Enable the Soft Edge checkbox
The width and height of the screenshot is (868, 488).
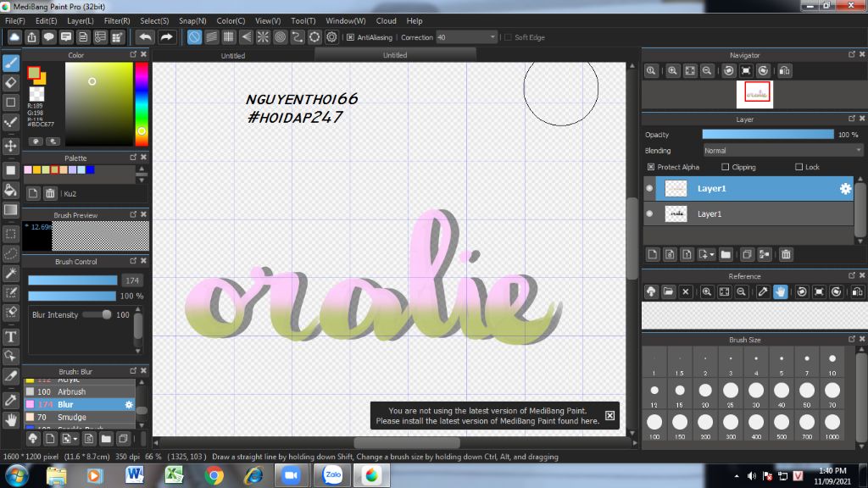coord(509,37)
